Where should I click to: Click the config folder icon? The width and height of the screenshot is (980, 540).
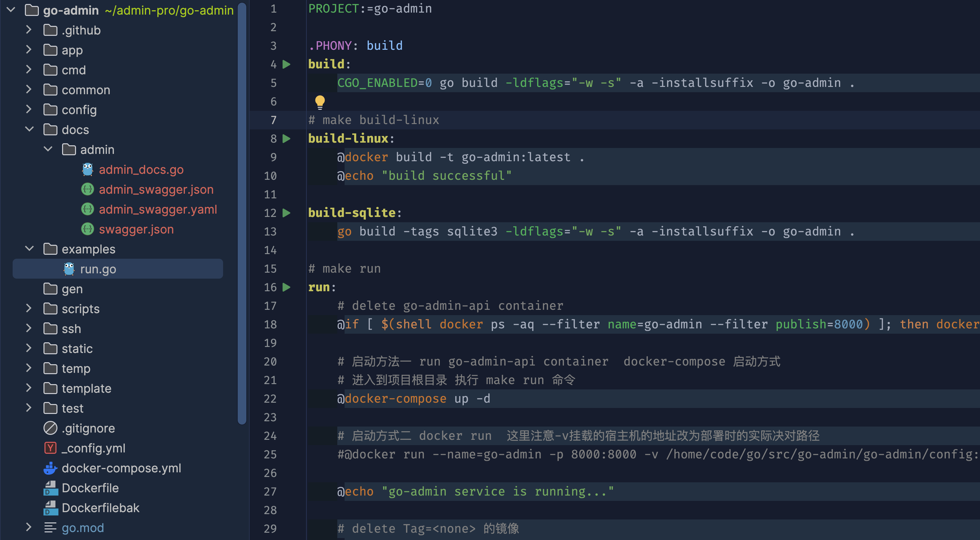(x=50, y=109)
